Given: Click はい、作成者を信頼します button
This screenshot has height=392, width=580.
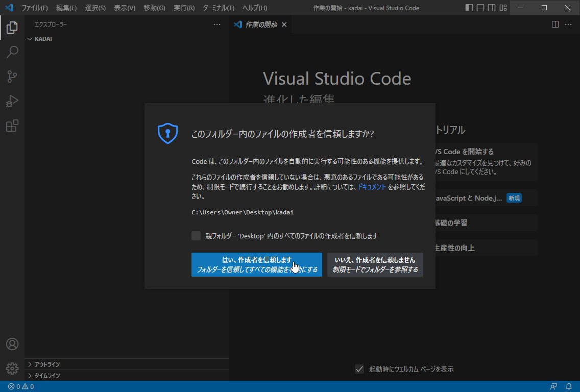Looking at the screenshot, I should click(256, 264).
